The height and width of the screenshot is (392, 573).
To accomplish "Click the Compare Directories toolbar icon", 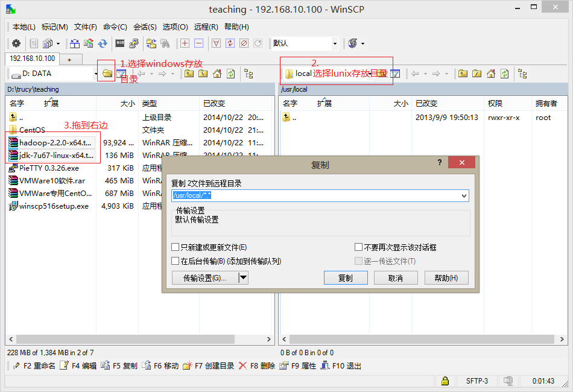I will click(x=75, y=43).
